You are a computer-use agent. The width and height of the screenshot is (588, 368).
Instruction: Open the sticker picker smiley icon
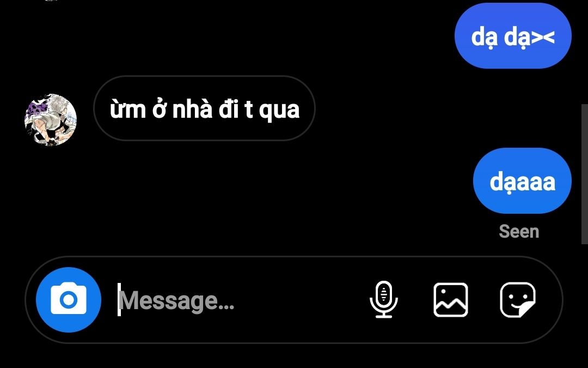coord(518,300)
